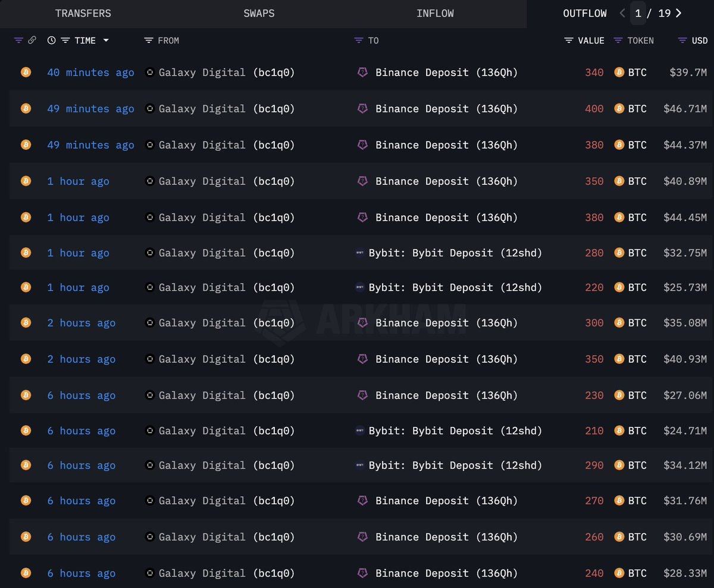Click the USD amount $40.89M
714x588 pixels.
(685, 181)
